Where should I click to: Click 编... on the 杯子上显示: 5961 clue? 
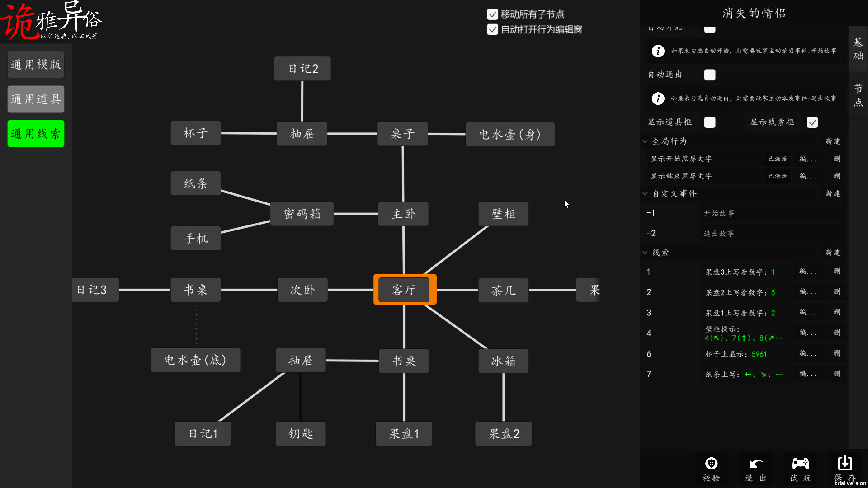tap(808, 353)
